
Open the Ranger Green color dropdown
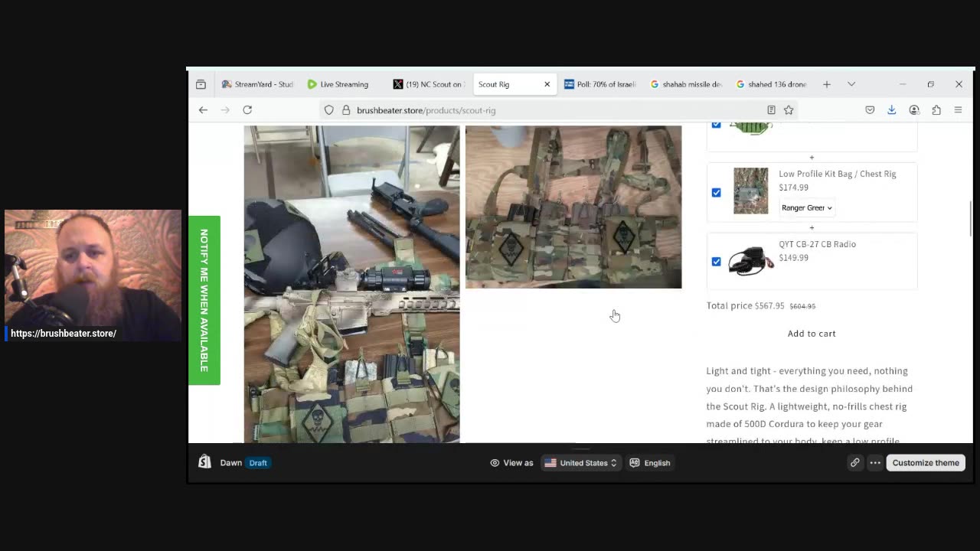[807, 207]
